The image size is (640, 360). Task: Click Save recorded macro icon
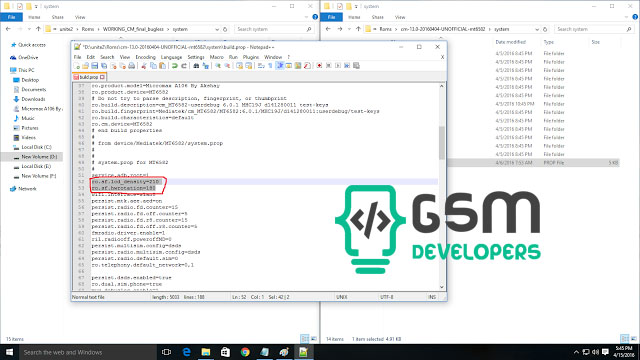coord(356,66)
